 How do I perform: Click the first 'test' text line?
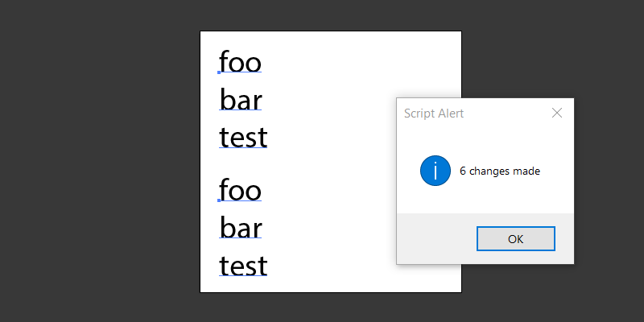pos(243,138)
